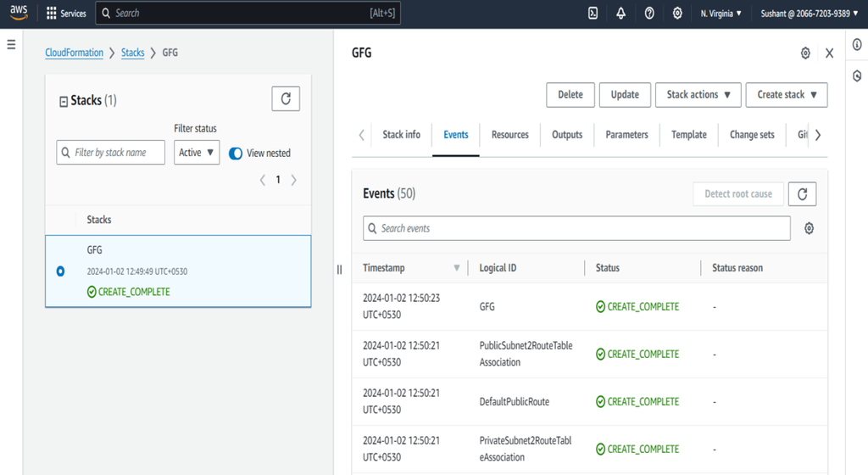Screen dimensions: 868x475
Task: Refresh the Events table
Action: pyautogui.click(x=802, y=193)
